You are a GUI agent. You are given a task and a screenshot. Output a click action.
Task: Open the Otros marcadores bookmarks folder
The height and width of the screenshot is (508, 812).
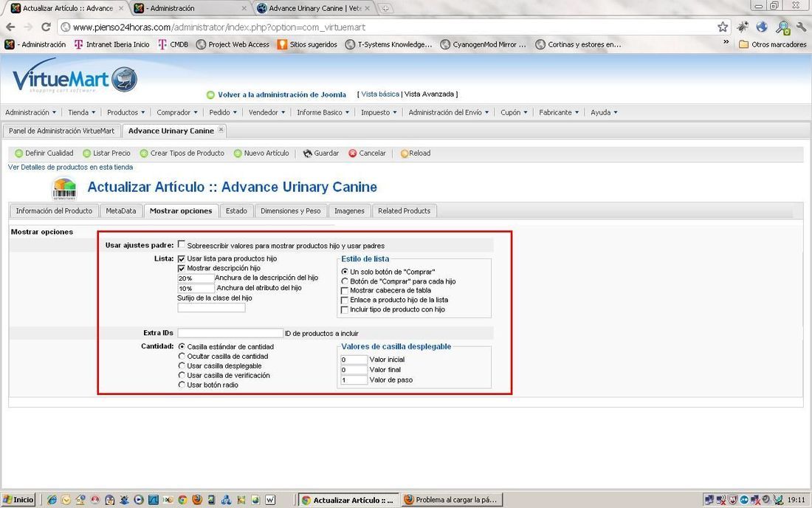point(773,44)
